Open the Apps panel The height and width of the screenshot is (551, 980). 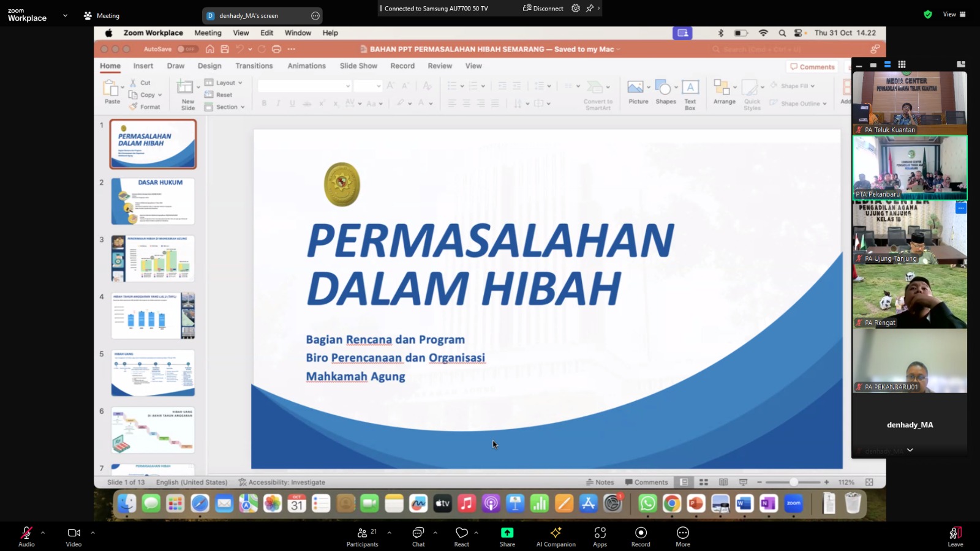(600, 536)
